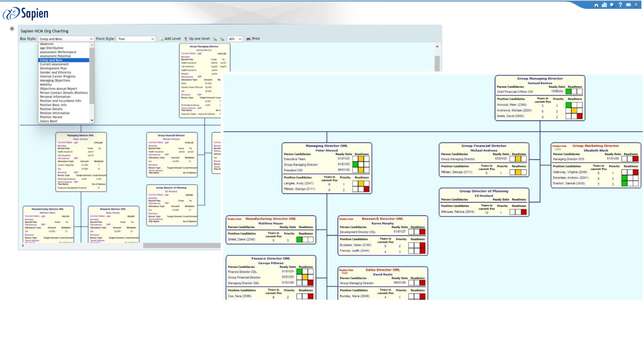Click the chart vertical scrollbar up arrow

point(437,47)
